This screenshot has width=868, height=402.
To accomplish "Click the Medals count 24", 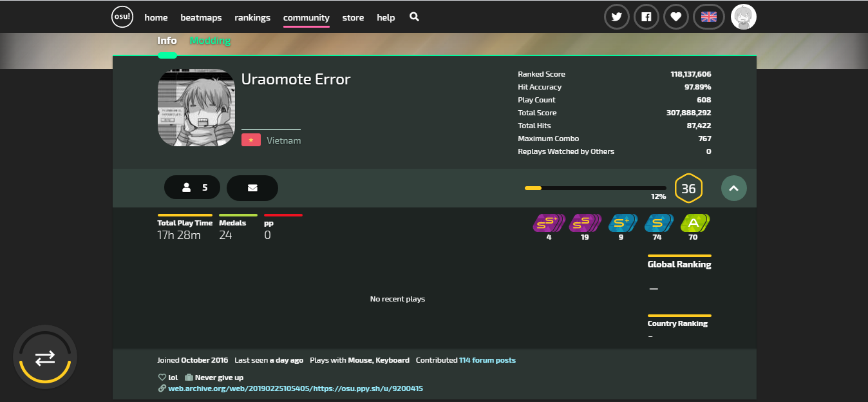I will [225, 235].
